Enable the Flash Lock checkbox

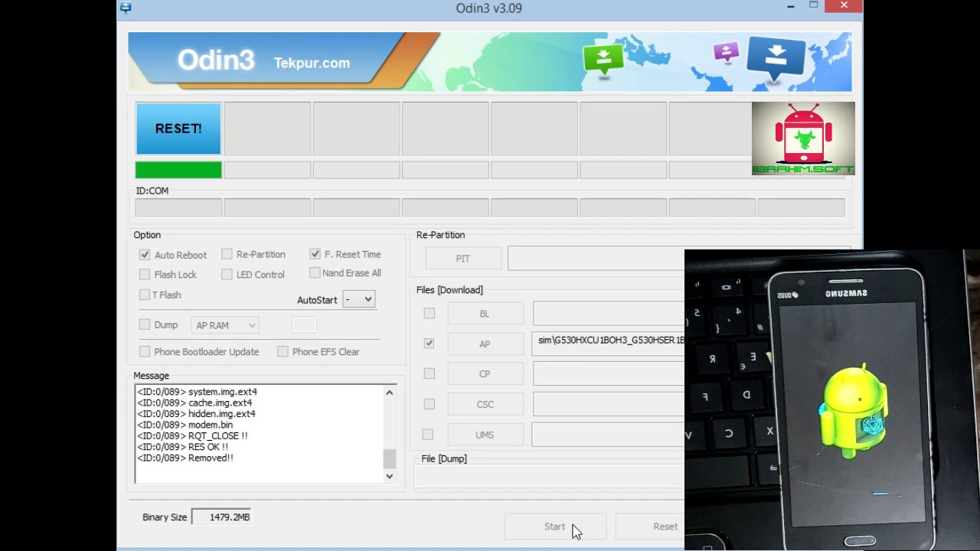[x=145, y=274]
